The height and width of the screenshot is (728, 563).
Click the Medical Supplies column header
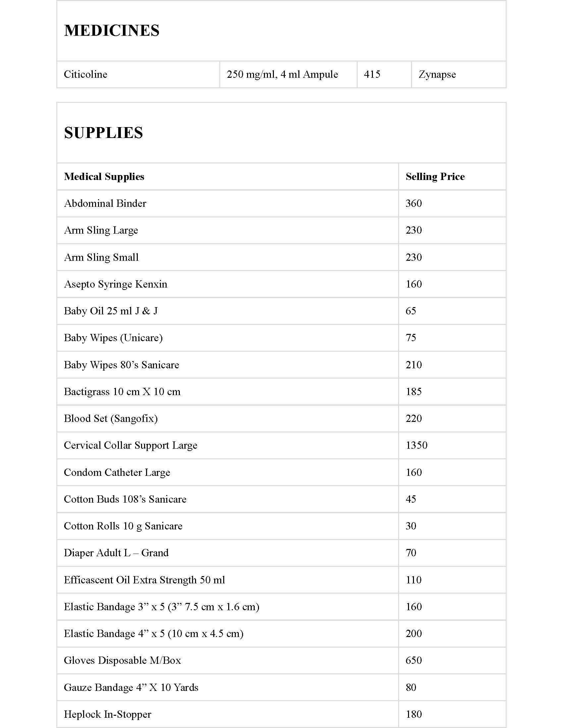104,176
